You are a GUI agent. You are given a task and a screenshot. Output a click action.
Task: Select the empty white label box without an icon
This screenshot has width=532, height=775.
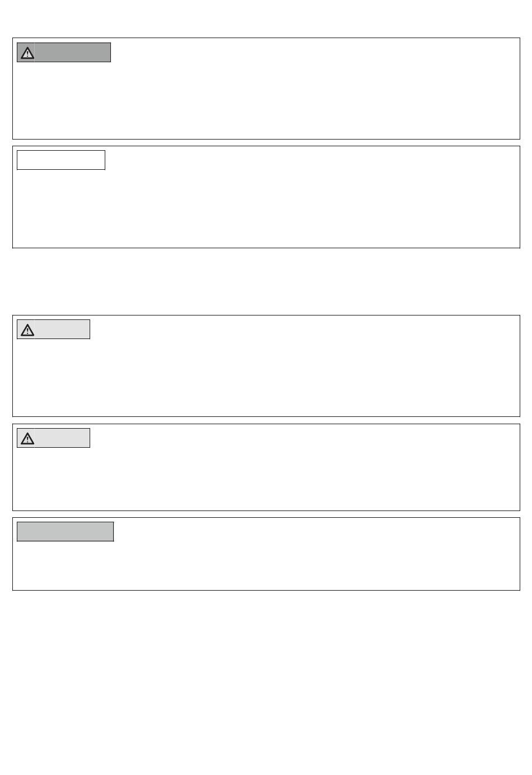point(61,160)
